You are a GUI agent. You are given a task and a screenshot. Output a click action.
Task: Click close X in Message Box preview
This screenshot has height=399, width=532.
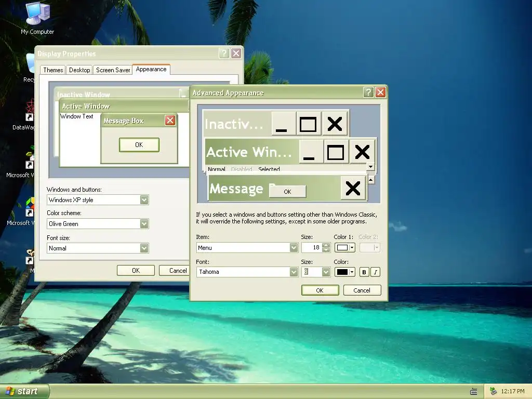coord(353,188)
